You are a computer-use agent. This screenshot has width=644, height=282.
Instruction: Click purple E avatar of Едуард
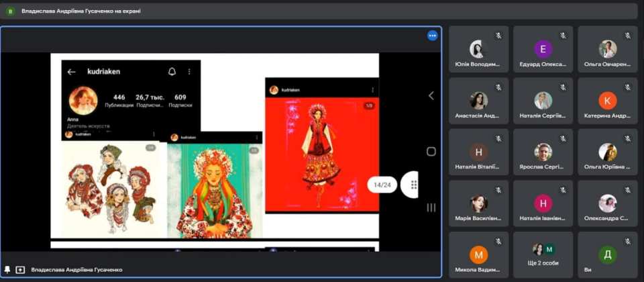(543, 49)
